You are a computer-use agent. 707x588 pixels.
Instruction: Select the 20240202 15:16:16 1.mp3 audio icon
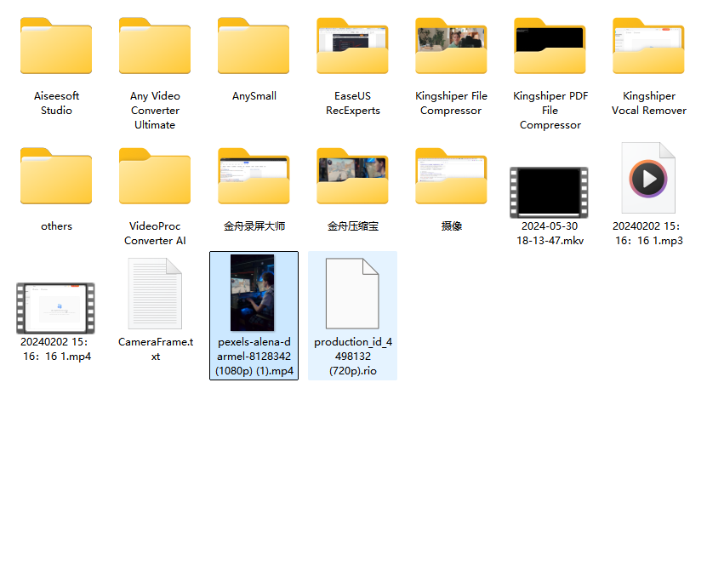[648, 178]
